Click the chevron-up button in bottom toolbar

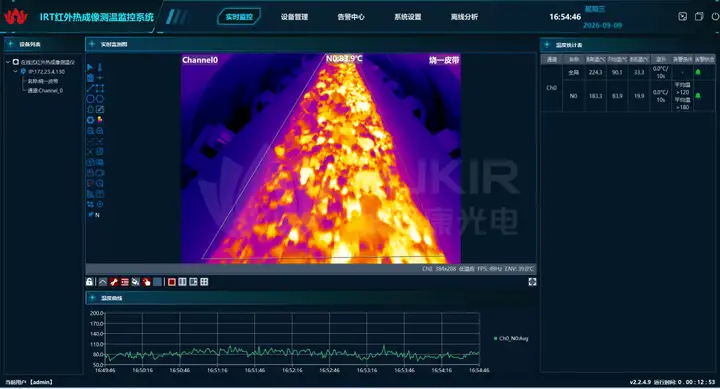click(103, 282)
